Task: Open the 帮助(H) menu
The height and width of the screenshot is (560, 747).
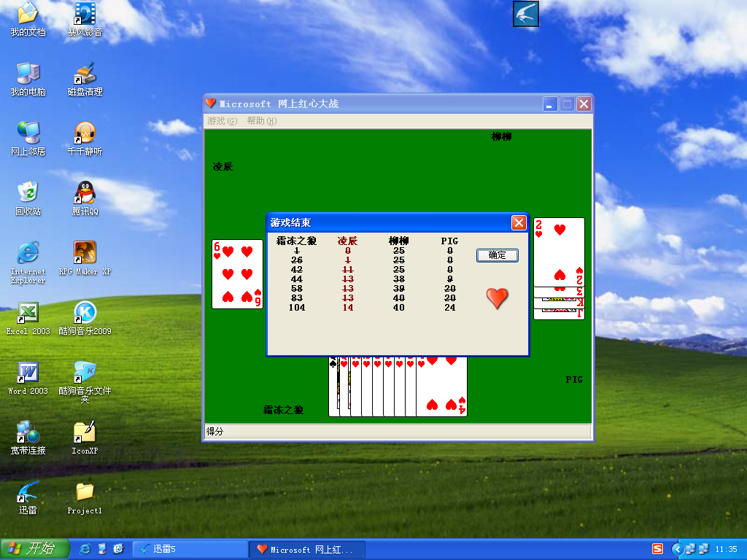Action: pyautogui.click(x=262, y=121)
